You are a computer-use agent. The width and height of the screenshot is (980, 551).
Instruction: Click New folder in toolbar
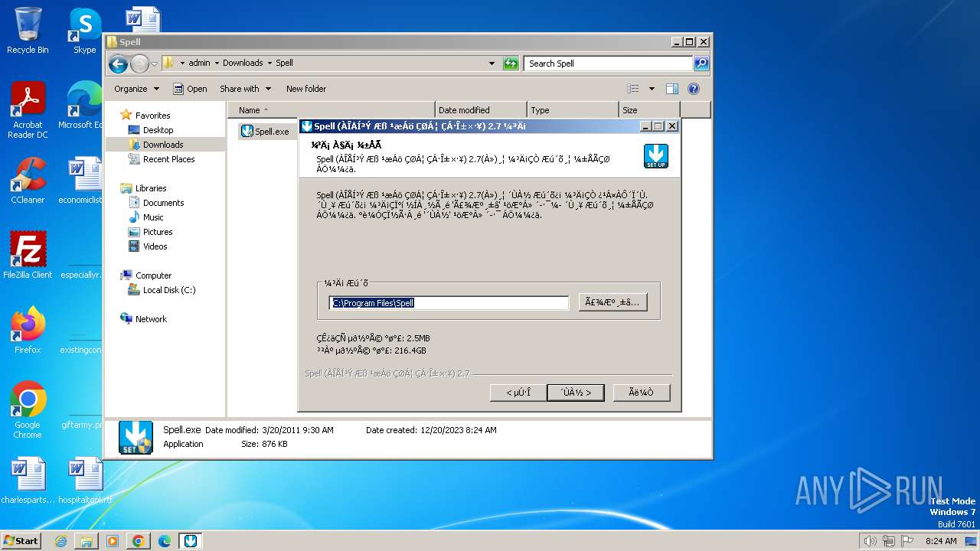click(306, 89)
